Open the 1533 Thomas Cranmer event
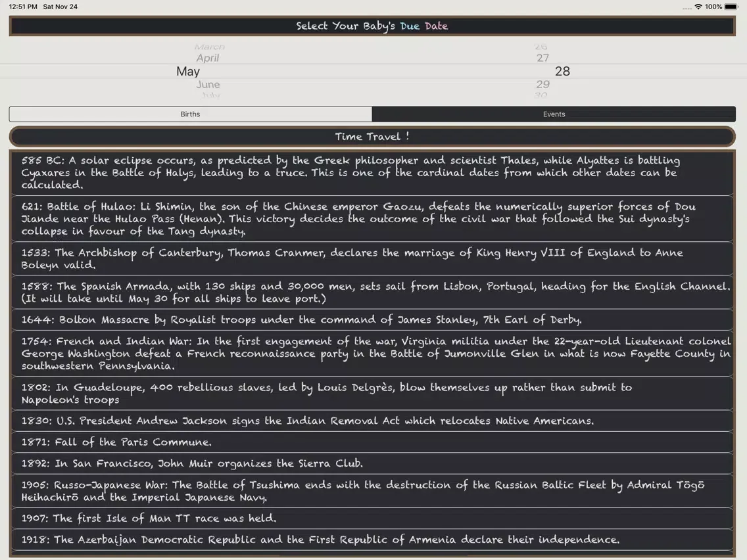This screenshot has width=747, height=560. click(x=372, y=258)
